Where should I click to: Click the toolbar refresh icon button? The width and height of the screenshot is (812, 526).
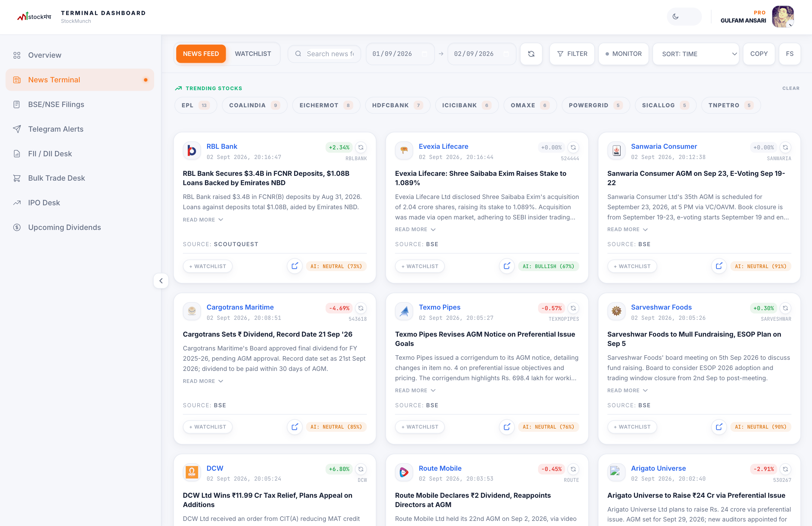531,54
